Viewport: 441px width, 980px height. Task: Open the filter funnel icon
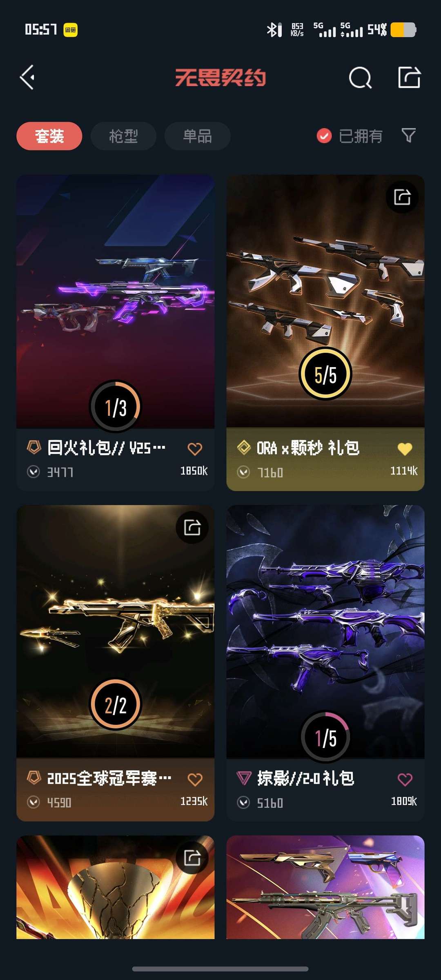point(408,135)
